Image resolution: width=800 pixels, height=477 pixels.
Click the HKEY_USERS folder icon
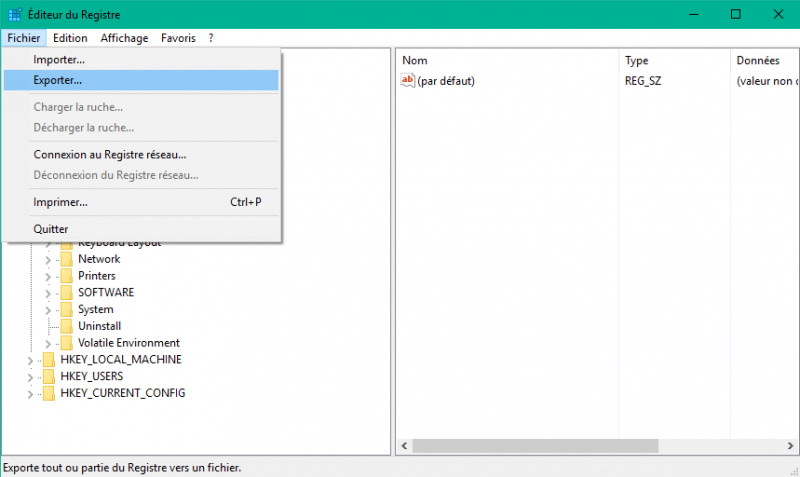click(x=49, y=376)
